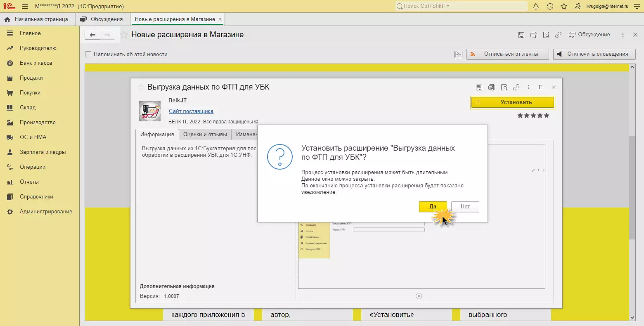Add the news page to favorites via its star

click(124, 35)
